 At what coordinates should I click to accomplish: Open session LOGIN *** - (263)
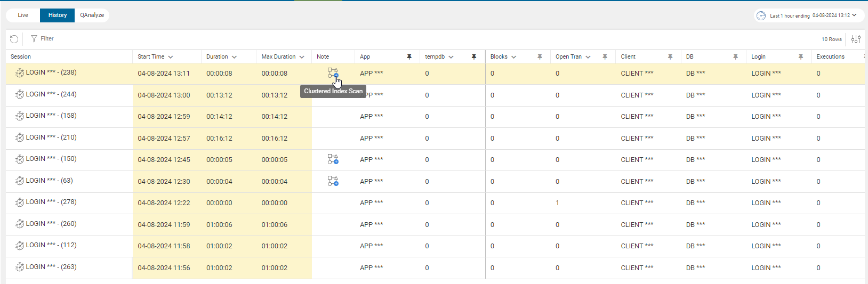[x=51, y=267]
